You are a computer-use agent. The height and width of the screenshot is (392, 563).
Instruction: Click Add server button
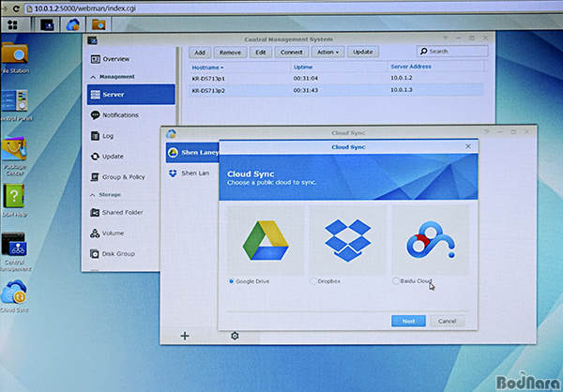tap(200, 53)
